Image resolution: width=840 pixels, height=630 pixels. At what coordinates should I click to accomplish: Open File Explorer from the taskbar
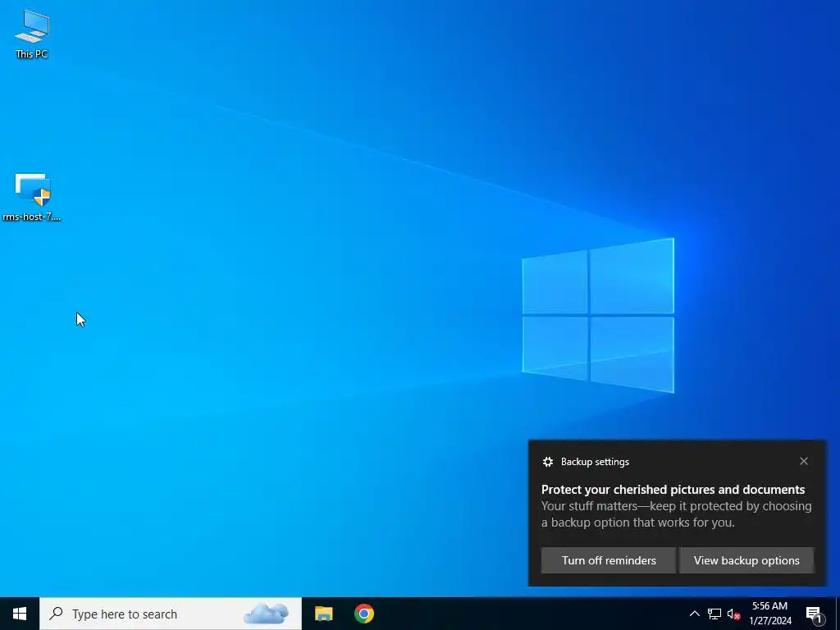click(x=323, y=614)
